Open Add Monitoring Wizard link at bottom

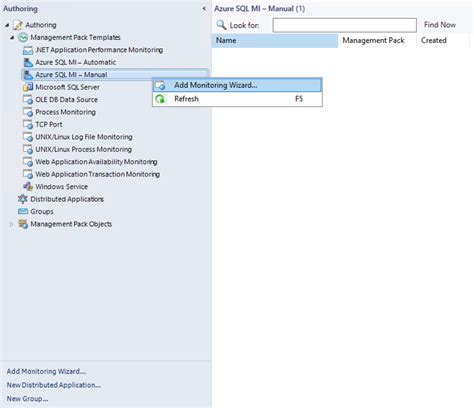[x=46, y=371]
